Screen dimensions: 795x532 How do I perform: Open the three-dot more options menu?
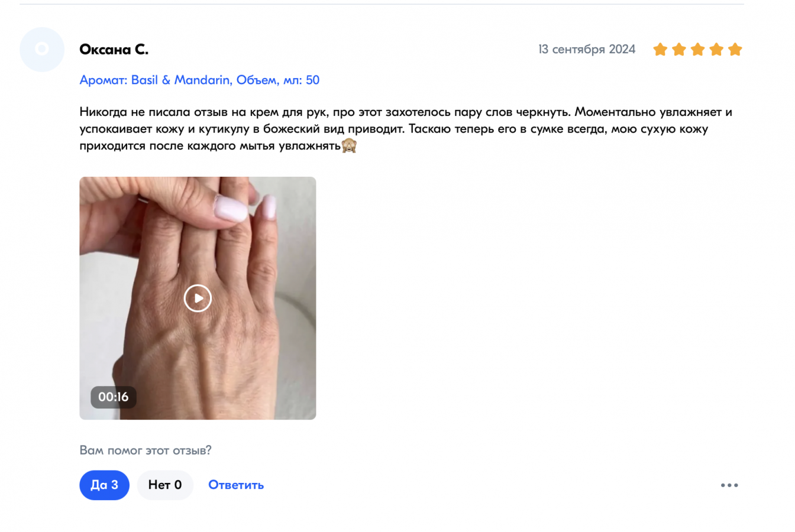729,485
